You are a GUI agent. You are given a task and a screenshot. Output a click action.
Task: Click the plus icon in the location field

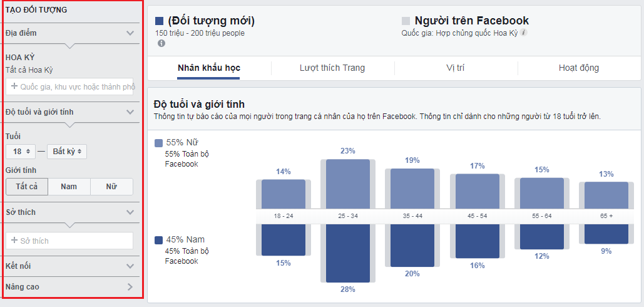[x=14, y=86]
